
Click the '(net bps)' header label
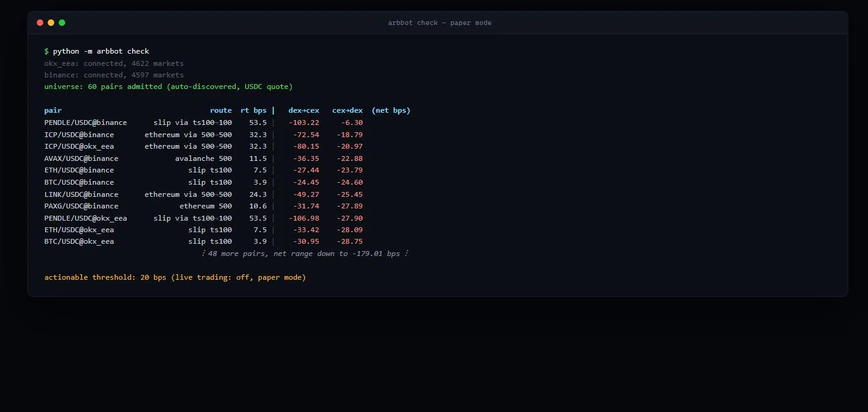[391, 110]
